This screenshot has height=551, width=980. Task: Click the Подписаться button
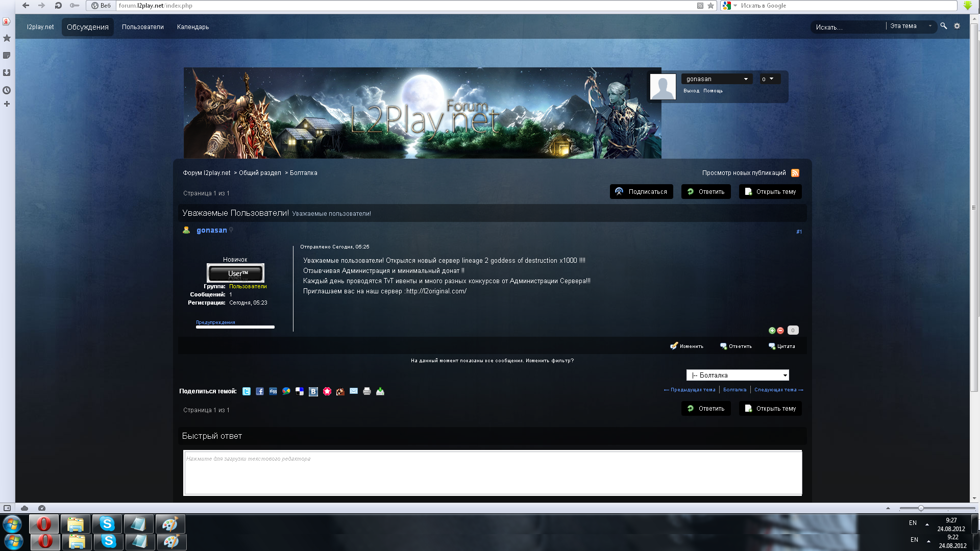642,192
